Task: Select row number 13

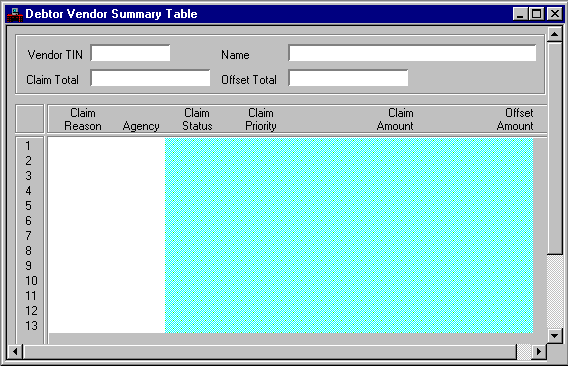Action: [31, 326]
